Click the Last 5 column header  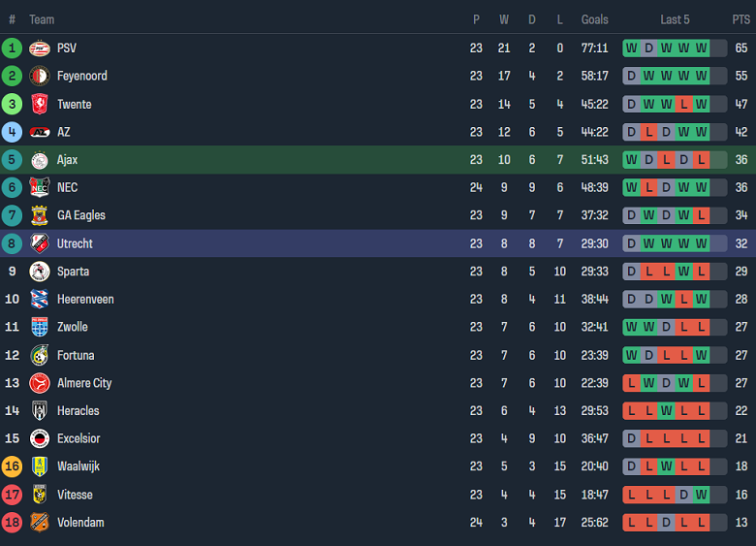pos(675,19)
